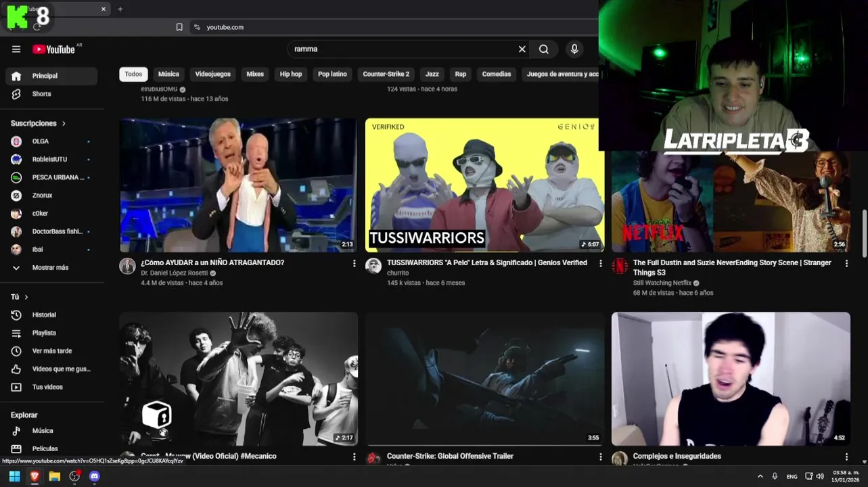This screenshot has width=868, height=487.
Task: Open Películas under Explorar
Action: 51,448
